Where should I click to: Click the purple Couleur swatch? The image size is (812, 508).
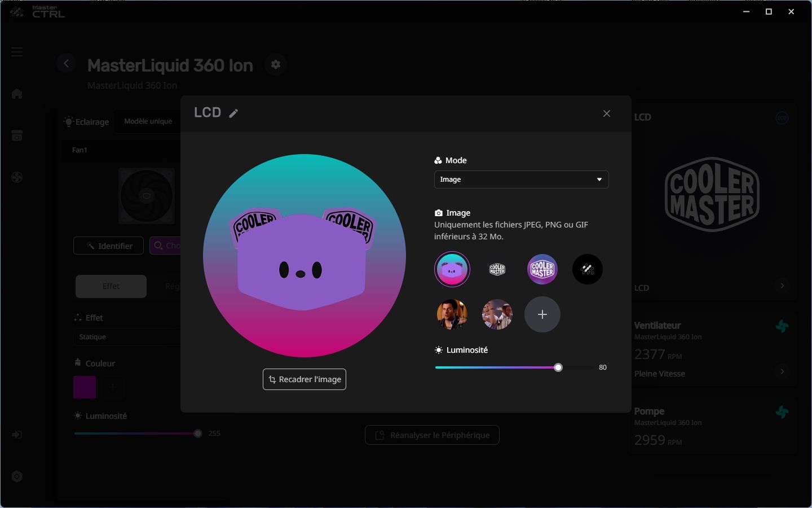[85, 387]
